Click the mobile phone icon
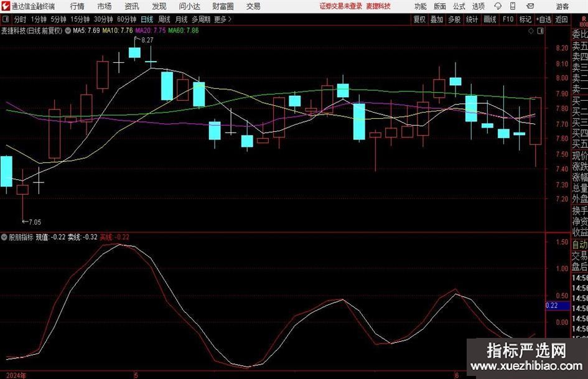The height and width of the screenshot is (379, 588). pyautogui.click(x=513, y=6)
